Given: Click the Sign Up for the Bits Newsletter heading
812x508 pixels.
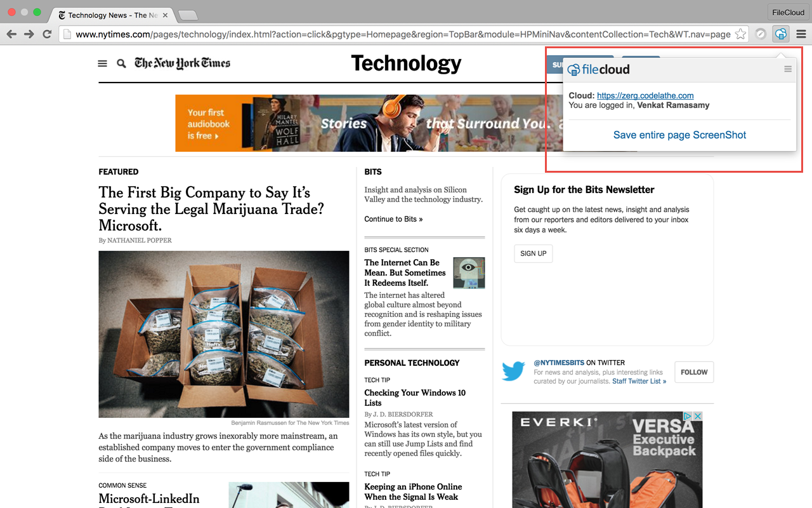Looking at the screenshot, I should [584, 189].
